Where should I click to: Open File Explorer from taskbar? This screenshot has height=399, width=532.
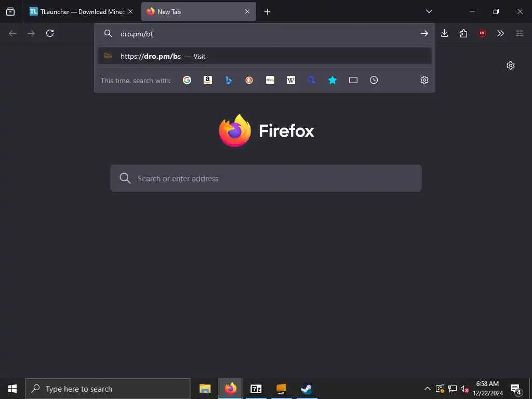coord(205,389)
